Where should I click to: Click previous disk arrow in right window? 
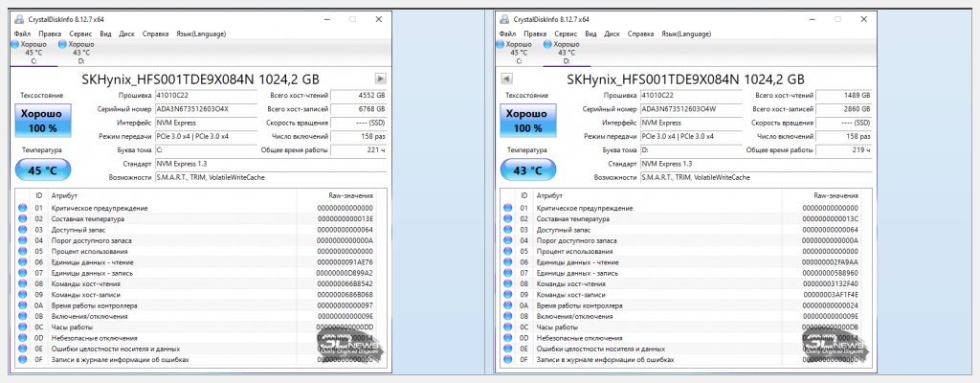(x=507, y=79)
